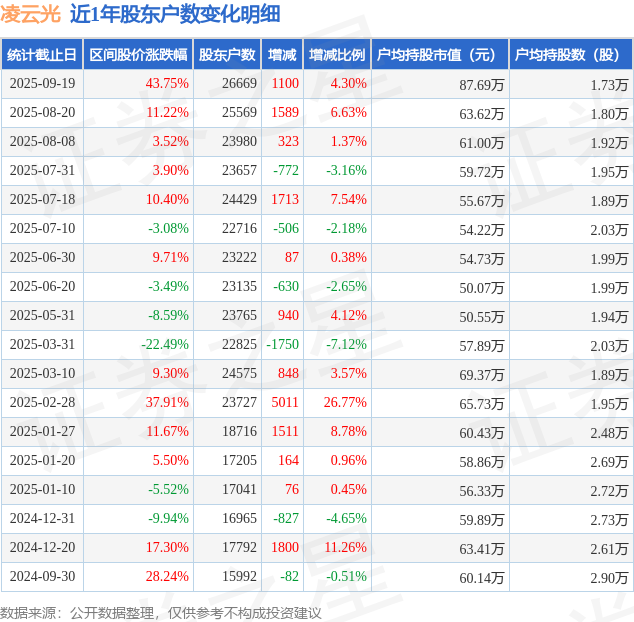This screenshot has width=634, height=622.
Task: Select date cell 2025-07-31
Action: [x=42, y=171]
